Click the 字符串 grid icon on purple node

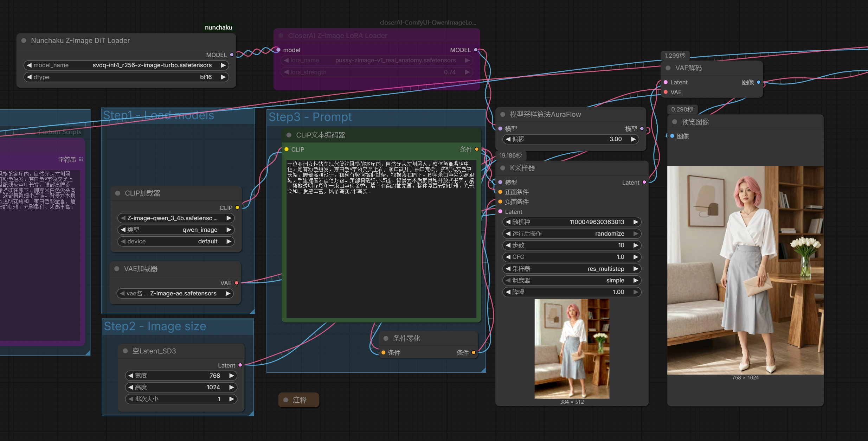(x=81, y=159)
